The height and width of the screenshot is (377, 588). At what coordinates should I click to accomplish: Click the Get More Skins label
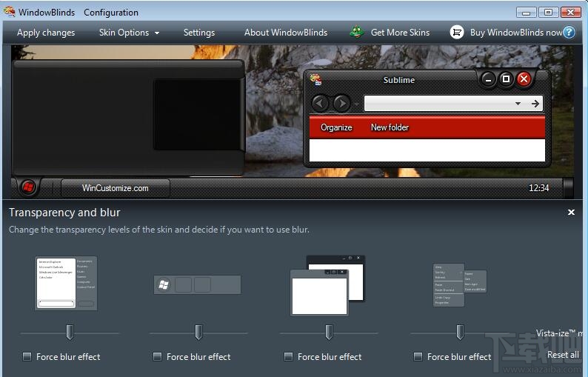[x=400, y=33]
